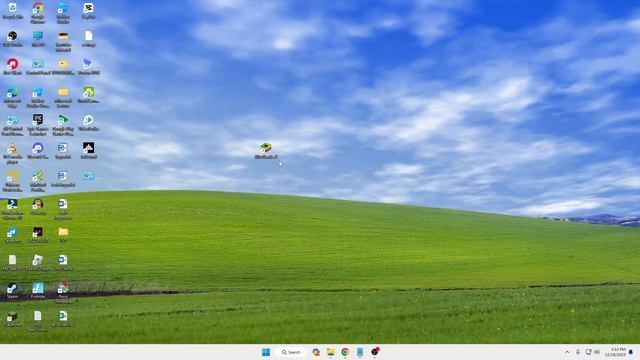Open the Windows Start menu

pyautogui.click(x=266, y=352)
